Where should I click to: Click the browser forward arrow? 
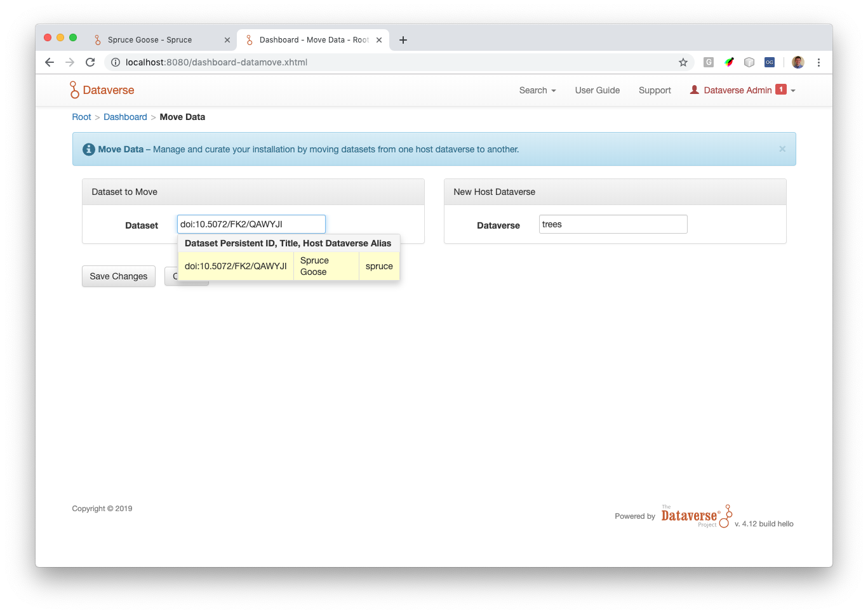click(70, 62)
